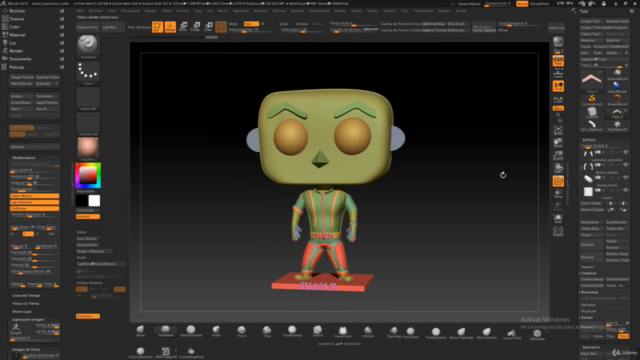
Task: Click Cargar Película button
Action: (22, 77)
